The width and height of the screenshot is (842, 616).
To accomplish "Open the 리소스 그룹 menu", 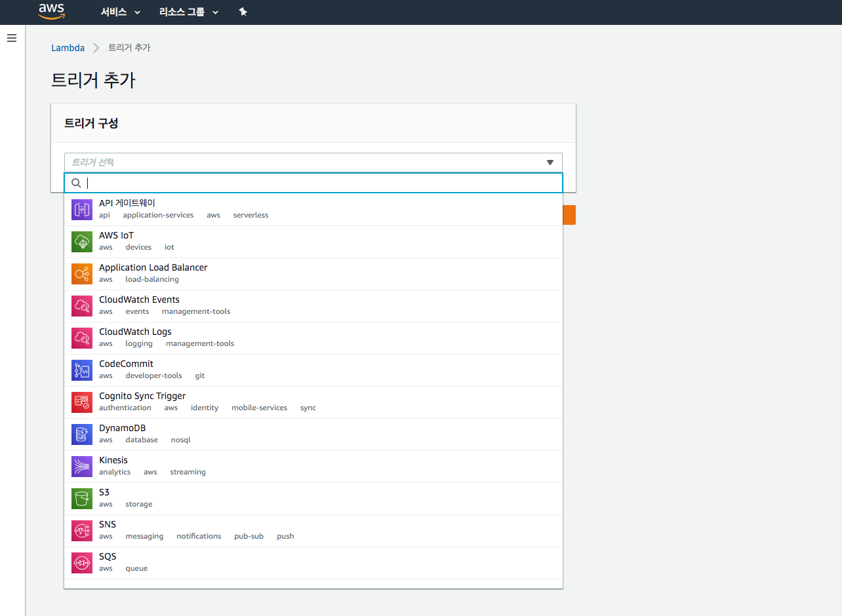I will [x=189, y=12].
